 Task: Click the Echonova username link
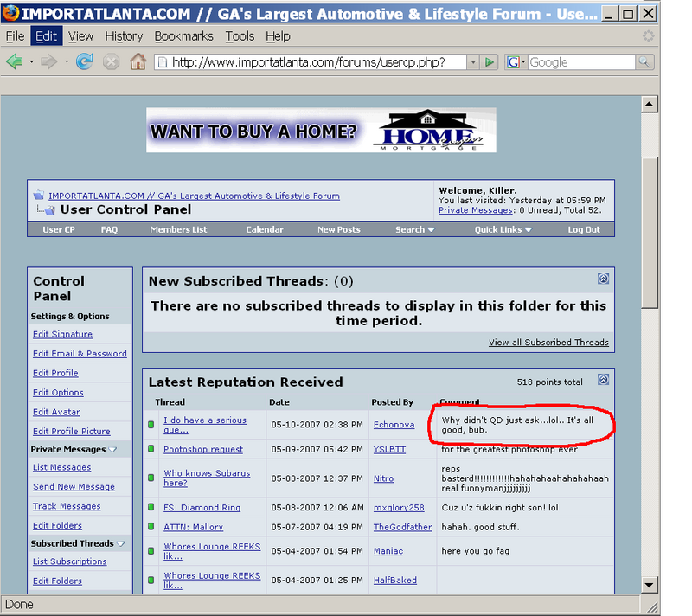click(x=394, y=425)
